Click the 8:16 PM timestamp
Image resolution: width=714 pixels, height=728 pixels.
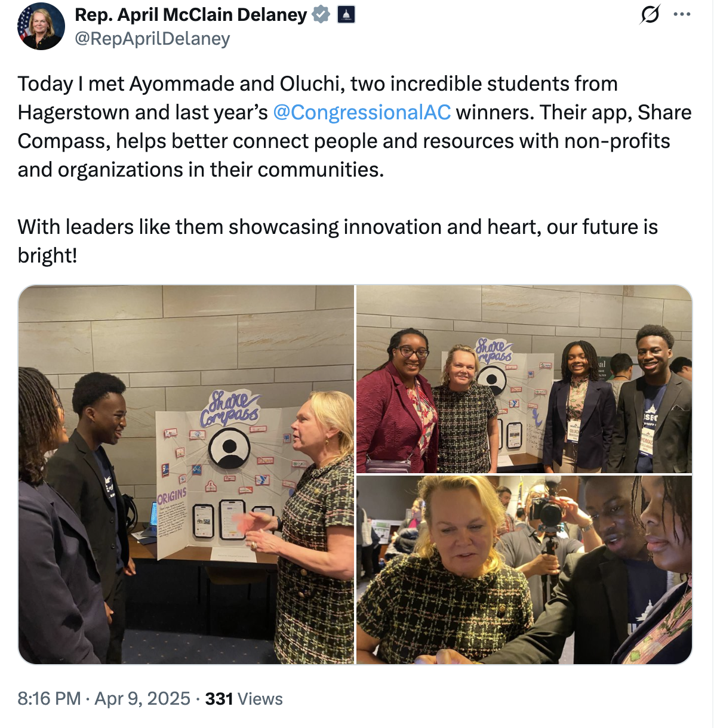pyautogui.click(x=49, y=699)
